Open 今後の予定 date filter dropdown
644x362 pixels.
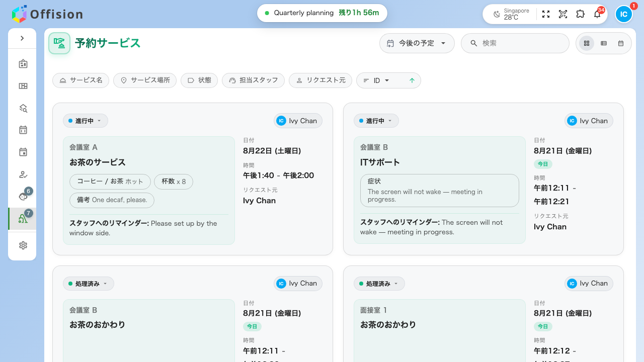[417, 43]
